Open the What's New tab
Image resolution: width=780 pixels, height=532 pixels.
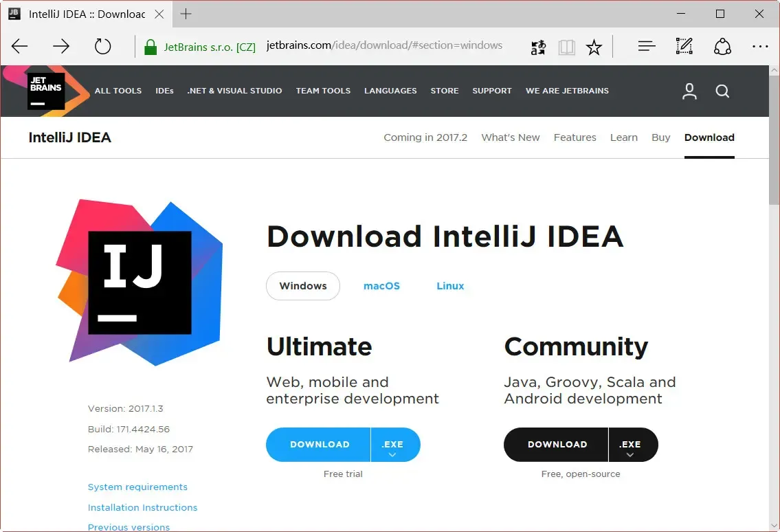511,137
